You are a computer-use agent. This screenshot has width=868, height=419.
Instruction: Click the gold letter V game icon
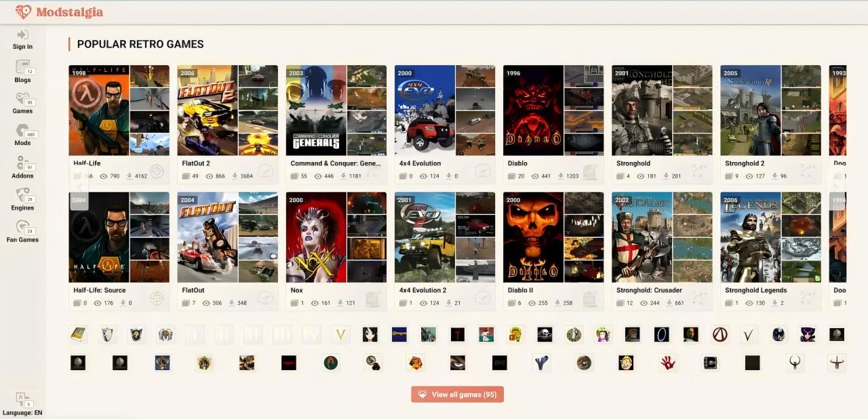(341, 334)
